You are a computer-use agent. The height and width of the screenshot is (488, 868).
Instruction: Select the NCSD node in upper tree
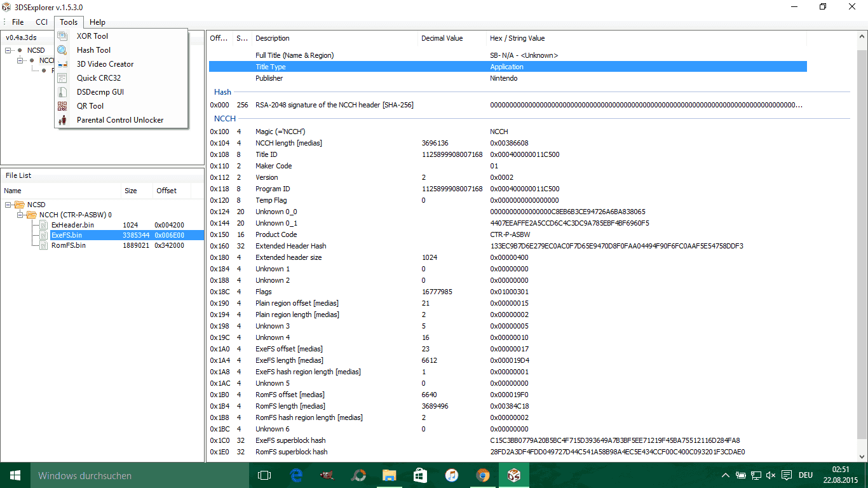(36, 50)
